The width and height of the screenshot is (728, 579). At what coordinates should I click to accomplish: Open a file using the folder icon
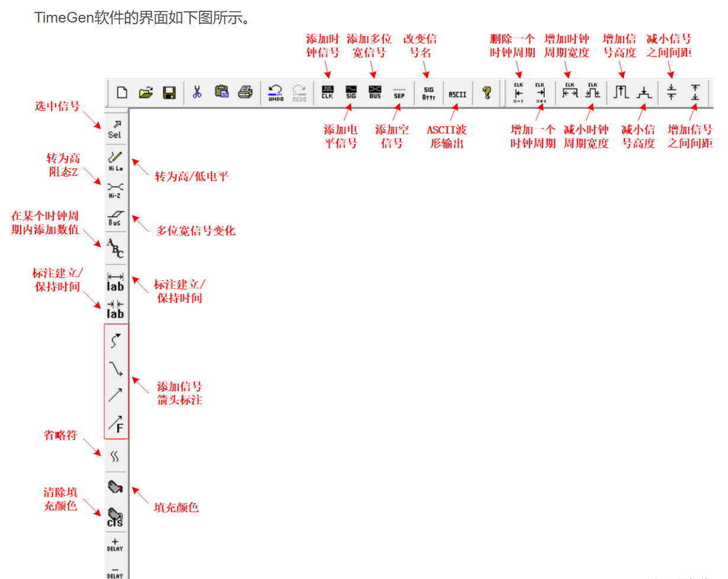pos(145,92)
